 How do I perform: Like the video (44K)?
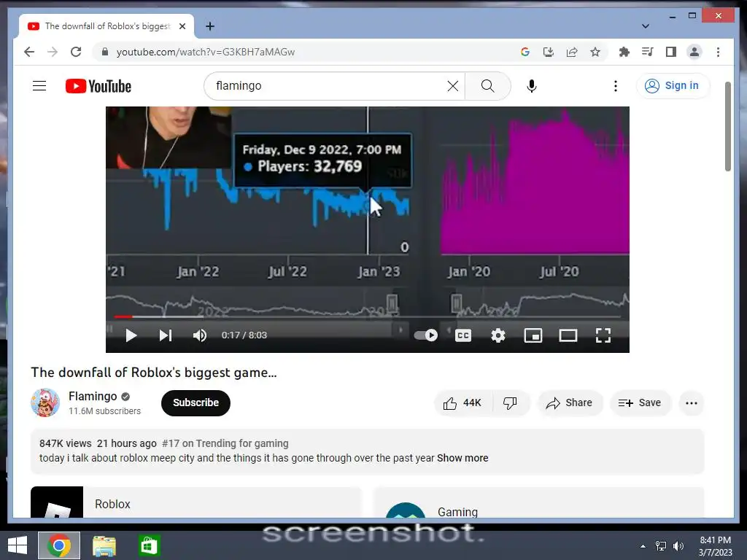[x=462, y=402]
